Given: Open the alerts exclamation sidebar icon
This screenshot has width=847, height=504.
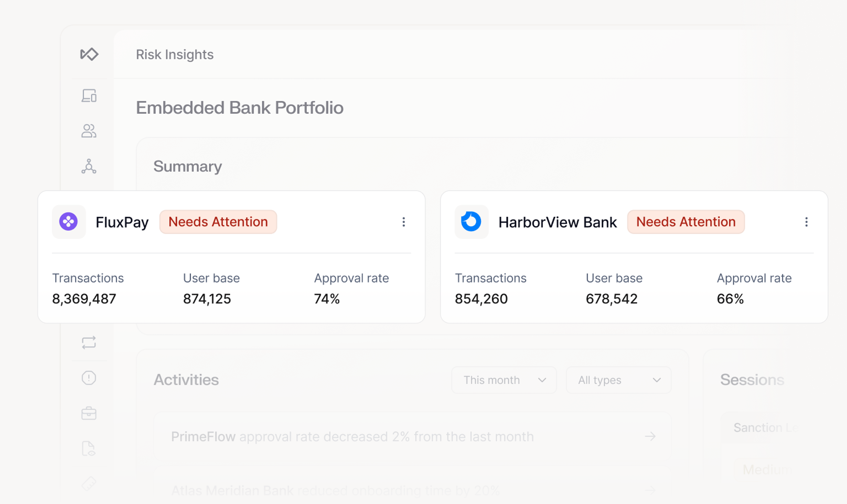Looking at the screenshot, I should [89, 378].
